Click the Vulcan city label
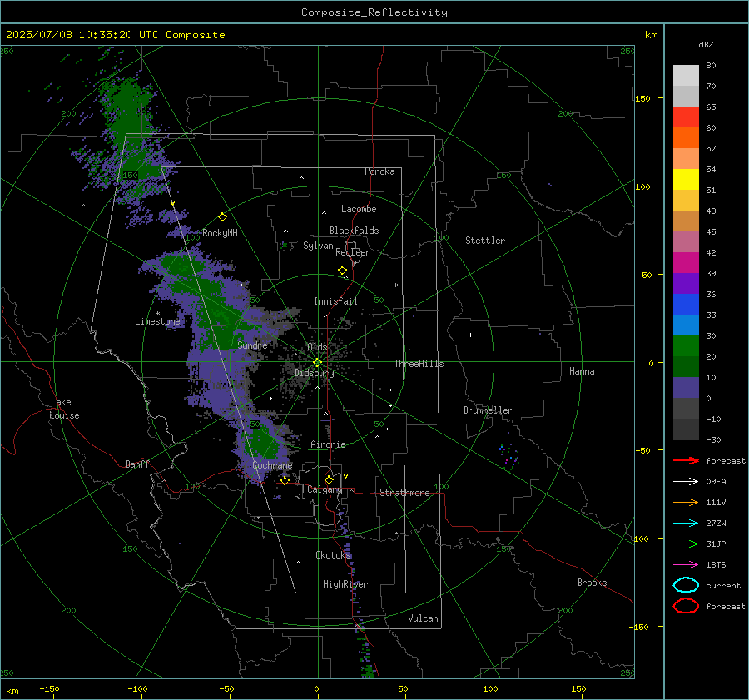The height and width of the screenshot is (700, 749). pyautogui.click(x=423, y=618)
